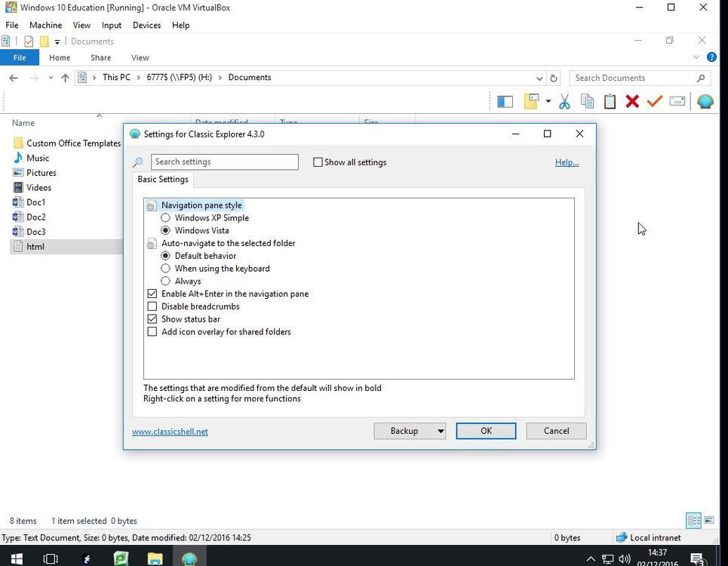Expand the Explorer ribbon chevron
The image size is (728, 566).
point(696,57)
